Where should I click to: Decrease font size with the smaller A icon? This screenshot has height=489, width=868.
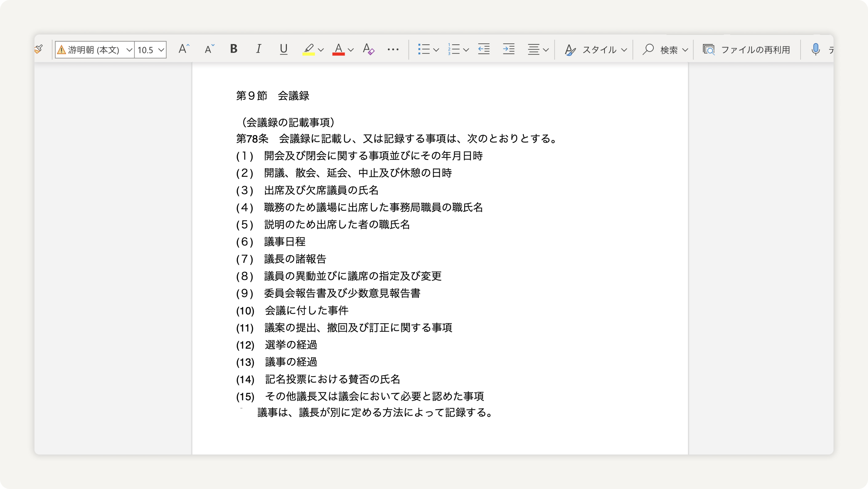[209, 49]
